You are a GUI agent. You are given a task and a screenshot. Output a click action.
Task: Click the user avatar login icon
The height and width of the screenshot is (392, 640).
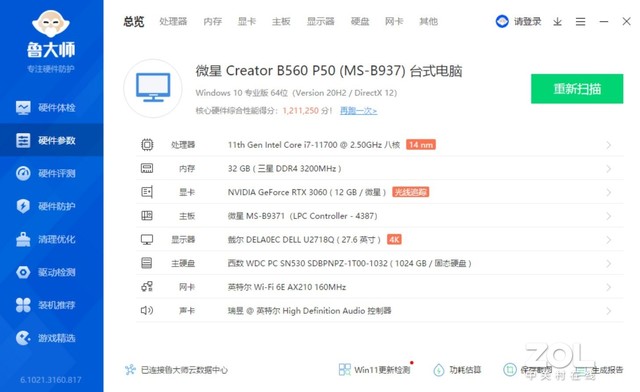(502, 21)
